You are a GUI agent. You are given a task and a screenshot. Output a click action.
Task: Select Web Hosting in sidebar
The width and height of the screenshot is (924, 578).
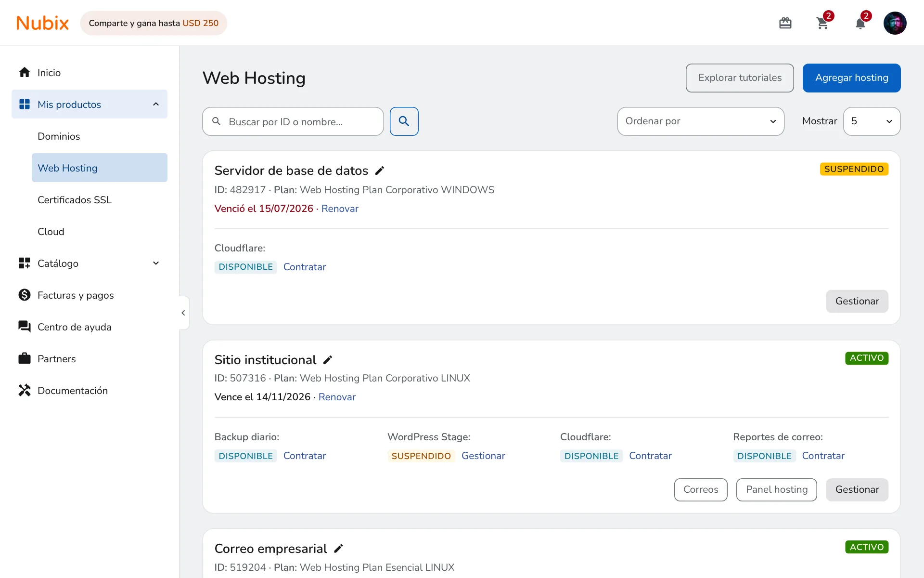[x=100, y=168]
